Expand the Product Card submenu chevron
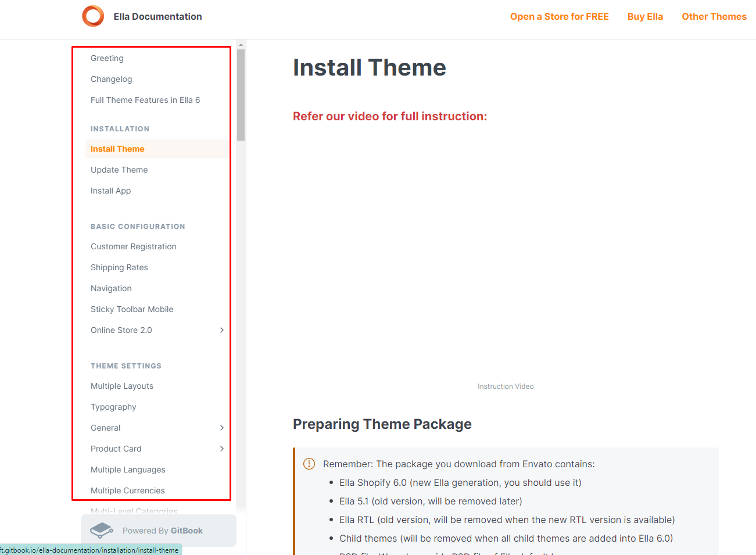Viewport: 756px width, 555px height. 222,449
